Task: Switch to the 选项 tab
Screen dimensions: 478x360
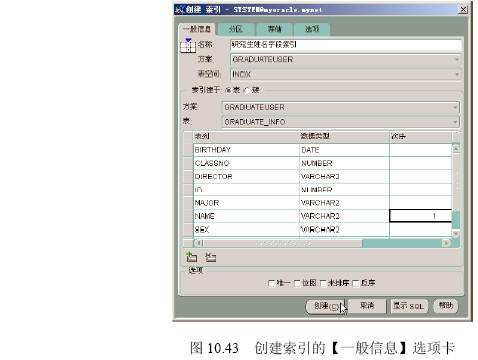Action: tap(312, 29)
